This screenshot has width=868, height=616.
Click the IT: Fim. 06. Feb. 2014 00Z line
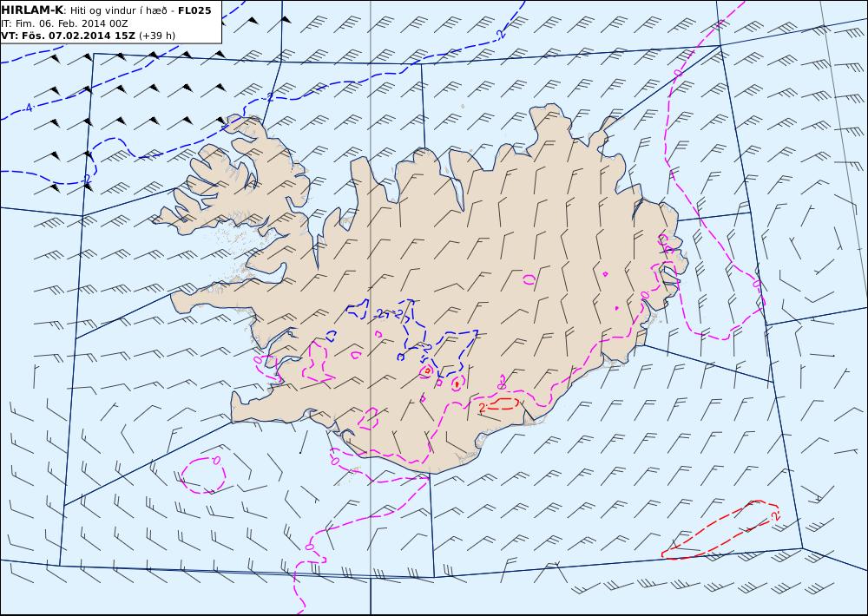65,23
